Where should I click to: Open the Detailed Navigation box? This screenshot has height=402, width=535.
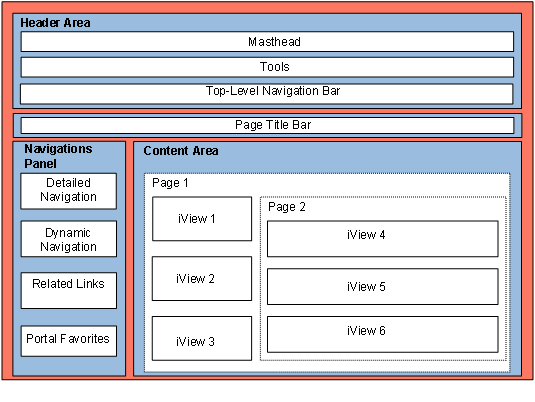(x=69, y=191)
